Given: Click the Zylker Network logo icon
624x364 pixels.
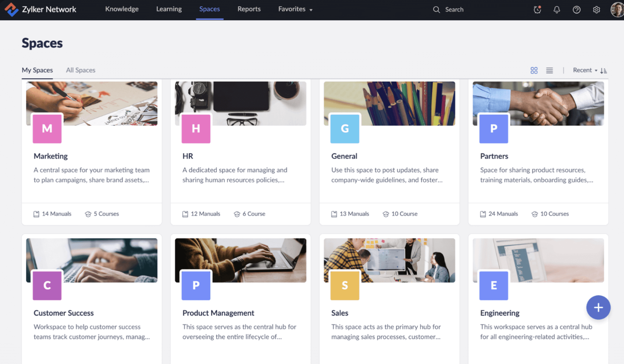Looking at the screenshot, I should click(11, 9).
